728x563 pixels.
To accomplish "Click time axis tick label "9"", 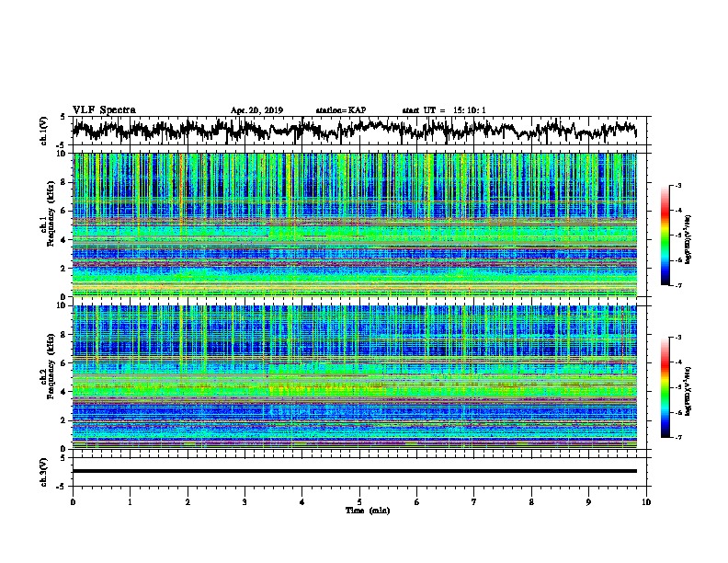I will (x=588, y=502).
